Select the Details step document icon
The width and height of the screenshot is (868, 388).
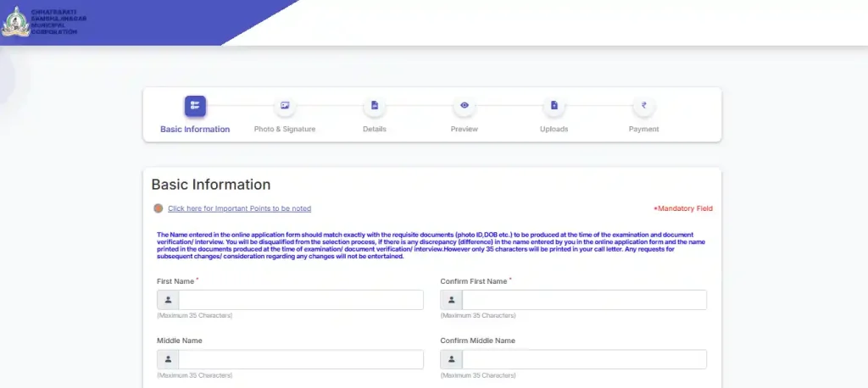pyautogui.click(x=374, y=106)
